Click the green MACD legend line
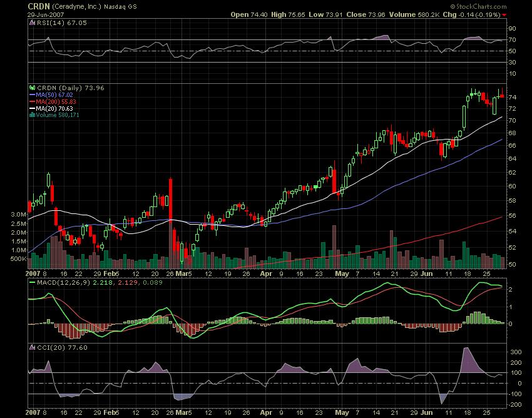The height and width of the screenshot is (418, 532). 32,282
